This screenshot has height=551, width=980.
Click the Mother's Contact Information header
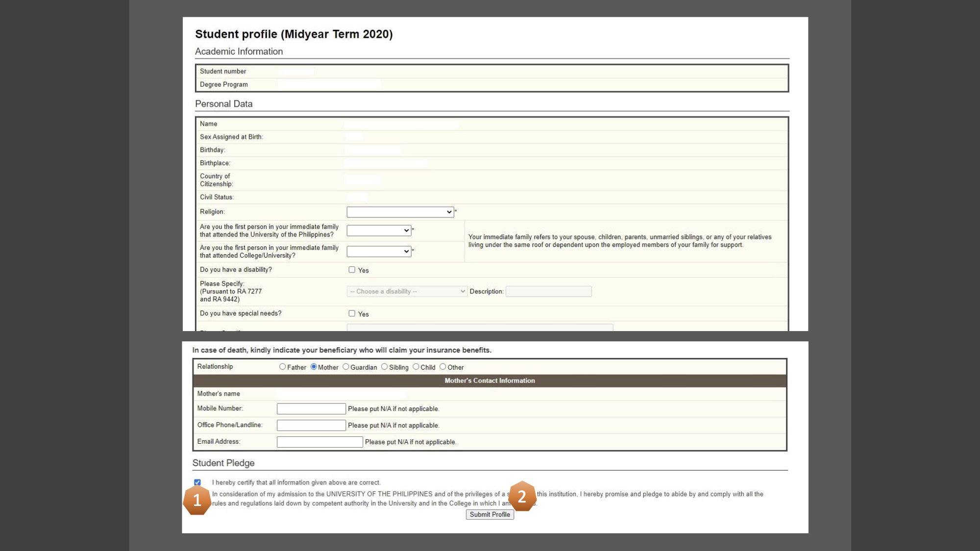490,381
